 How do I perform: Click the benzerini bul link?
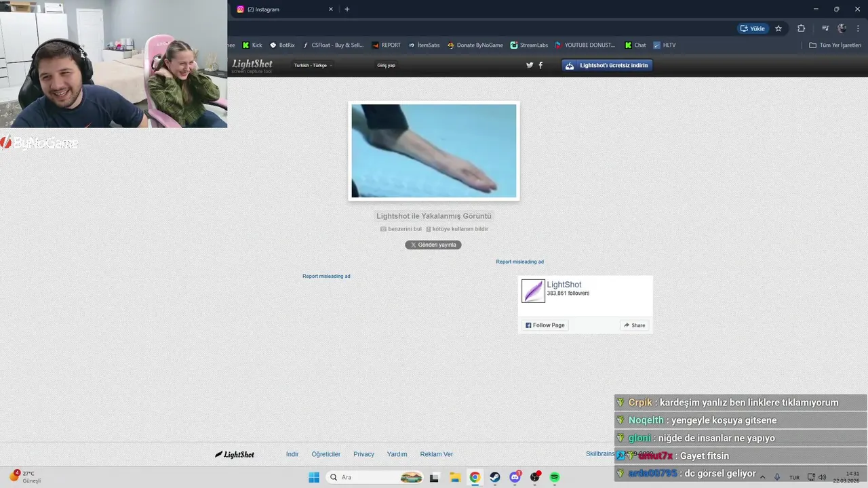pyautogui.click(x=401, y=229)
